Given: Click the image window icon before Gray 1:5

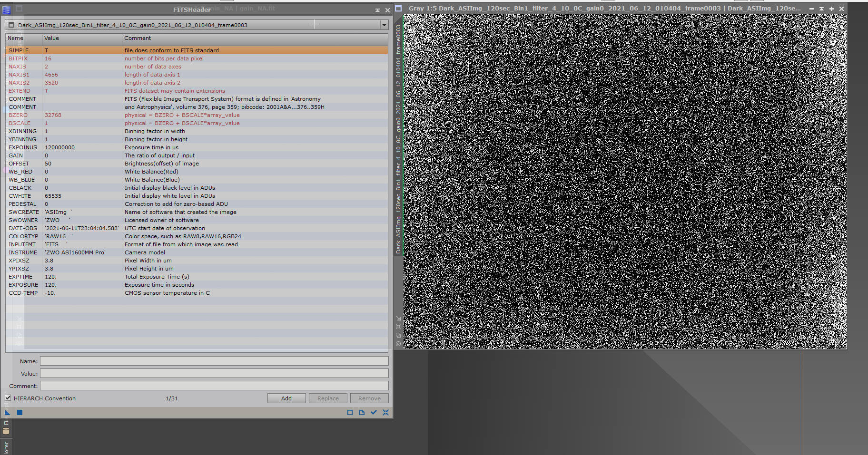Looking at the screenshot, I should pos(399,8).
